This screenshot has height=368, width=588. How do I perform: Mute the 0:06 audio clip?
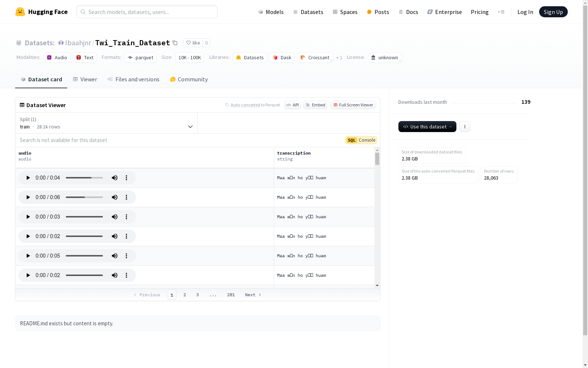click(x=115, y=197)
